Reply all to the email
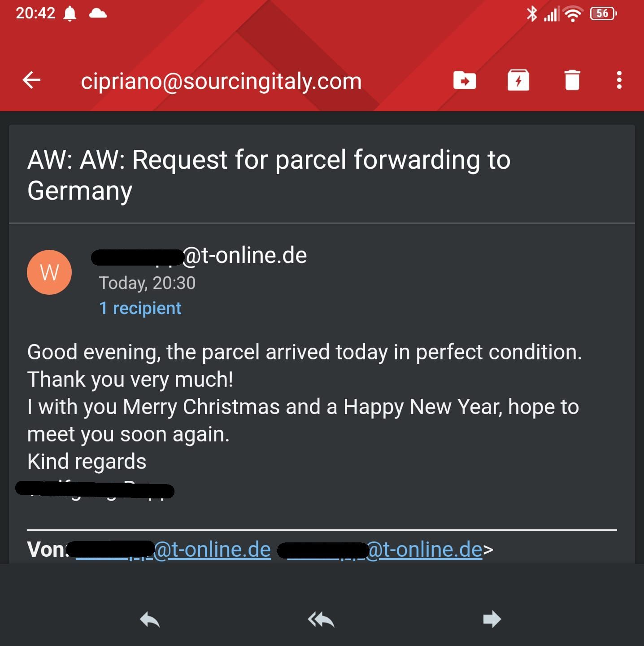 point(321,620)
